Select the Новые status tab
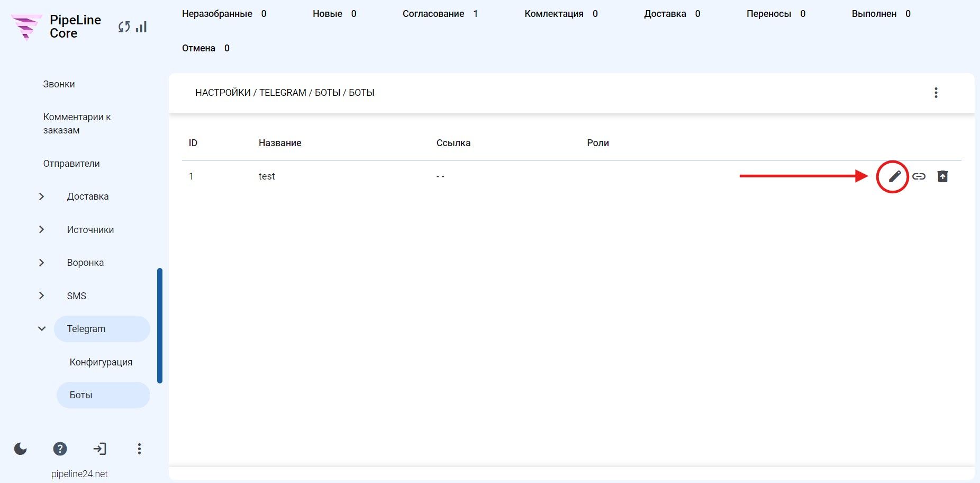Viewport: 980px width, 483px height. 334,14
